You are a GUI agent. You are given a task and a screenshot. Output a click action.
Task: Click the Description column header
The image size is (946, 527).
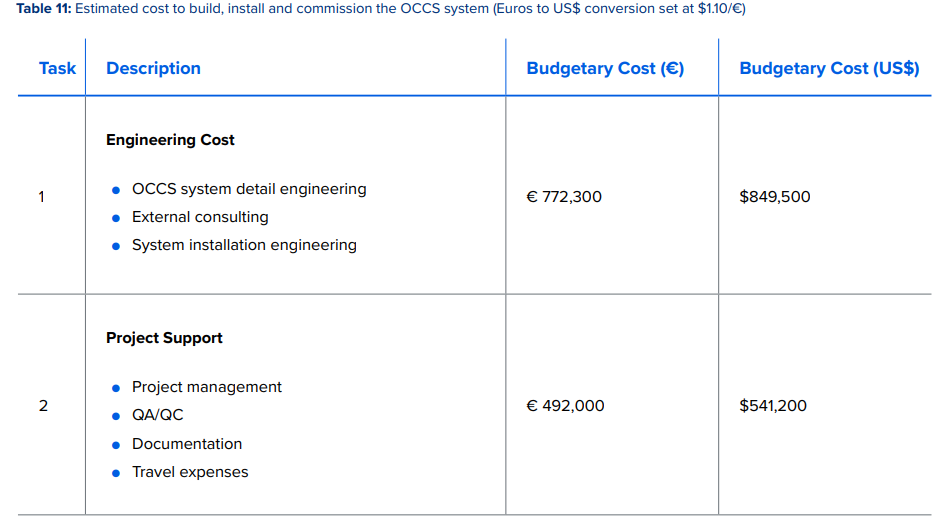pyautogui.click(x=153, y=68)
